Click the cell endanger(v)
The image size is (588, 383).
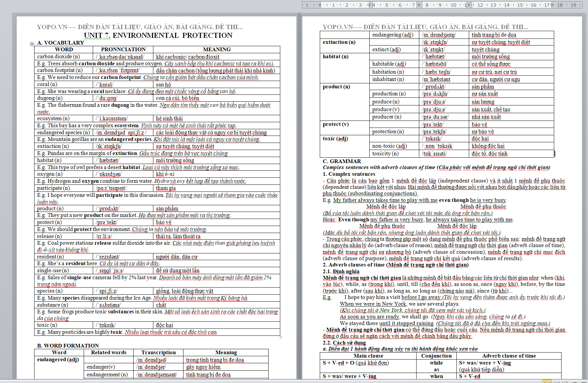point(108,367)
